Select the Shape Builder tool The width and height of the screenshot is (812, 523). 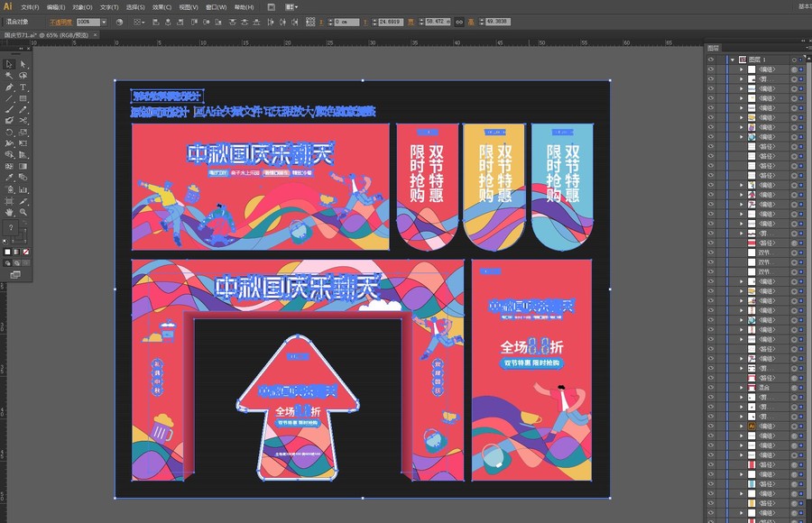[x=9, y=155]
